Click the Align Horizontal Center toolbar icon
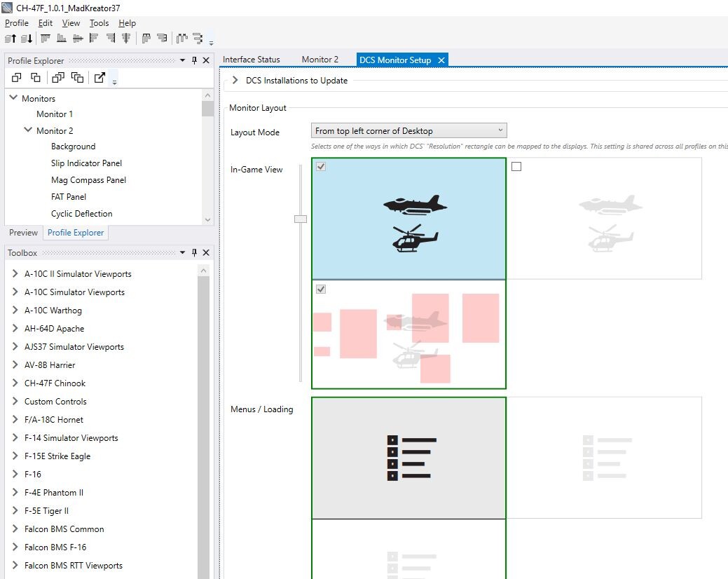The height and width of the screenshot is (579, 728). coord(126,38)
